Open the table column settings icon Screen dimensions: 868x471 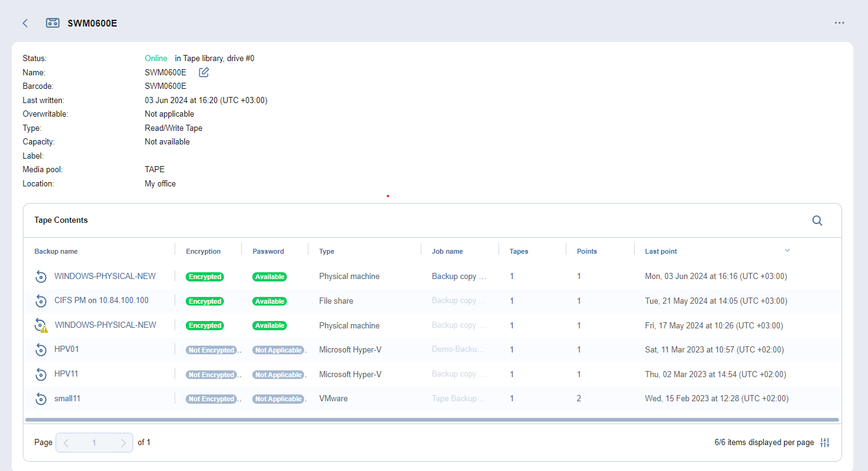tap(825, 443)
